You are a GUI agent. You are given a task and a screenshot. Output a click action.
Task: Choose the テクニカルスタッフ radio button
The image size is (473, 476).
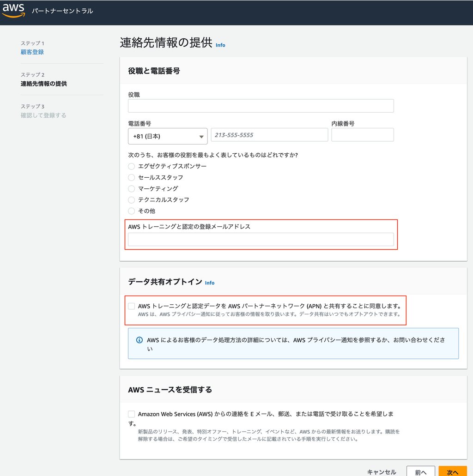132,200
